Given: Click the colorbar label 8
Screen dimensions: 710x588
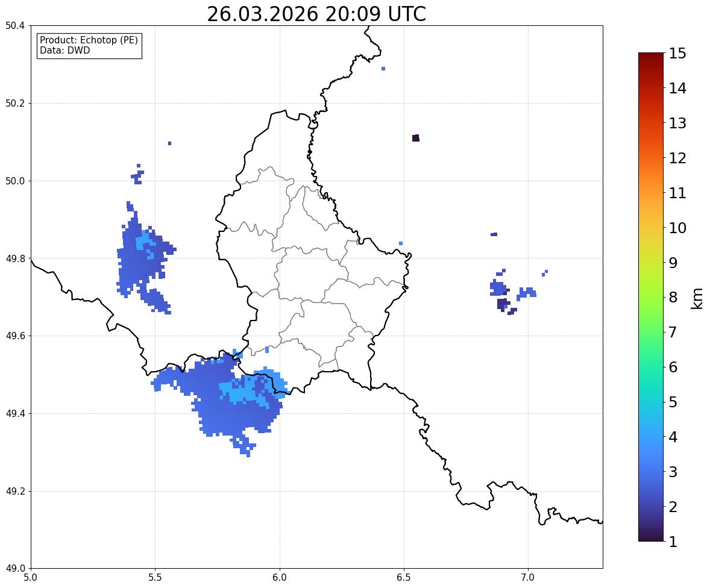Looking at the screenshot, I should click(x=673, y=298).
